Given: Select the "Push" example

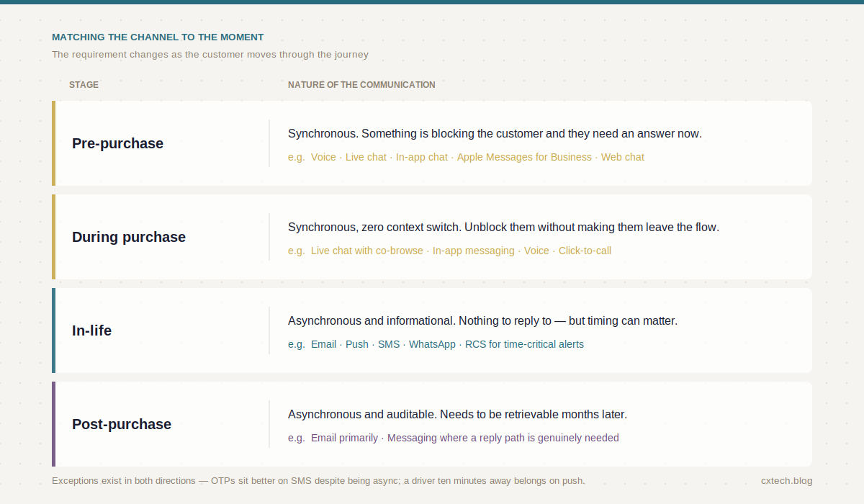Looking at the screenshot, I should point(357,344).
